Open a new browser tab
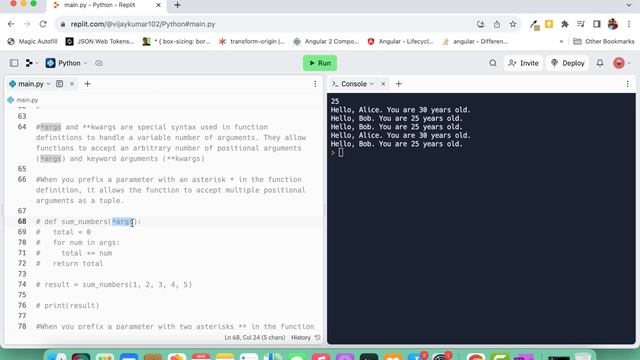This screenshot has height=360, width=640. [x=177, y=5]
